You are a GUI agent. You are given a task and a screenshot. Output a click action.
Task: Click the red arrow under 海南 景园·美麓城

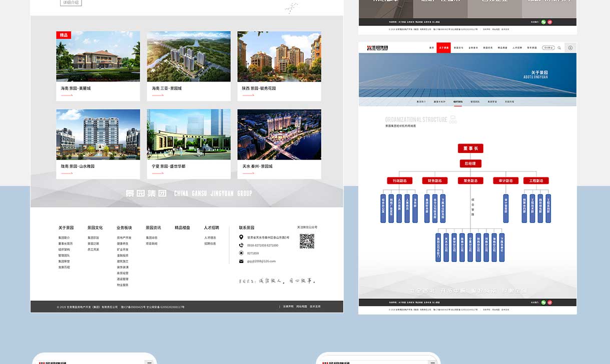pyautogui.click(x=67, y=95)
